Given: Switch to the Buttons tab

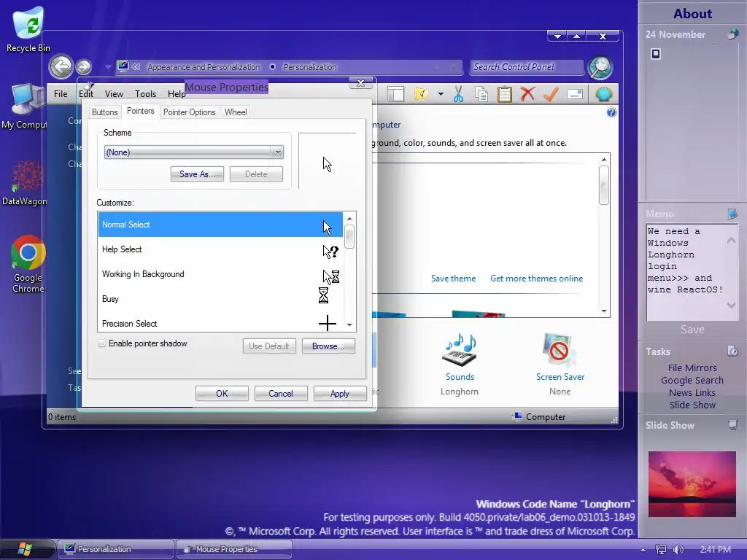Looking at the screenshot, I should (x=105, y=112).
